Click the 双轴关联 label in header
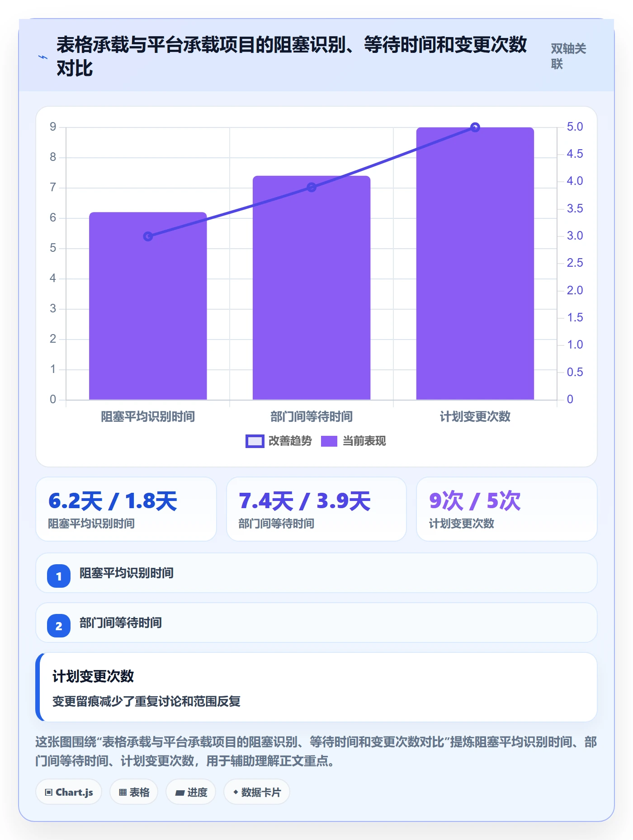 click(x=568, y=56)
